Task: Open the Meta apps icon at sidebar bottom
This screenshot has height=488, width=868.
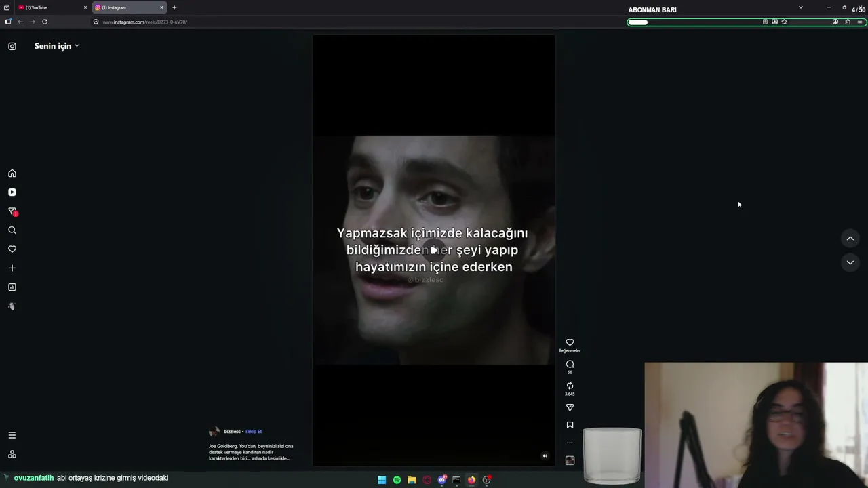Action: 12,454
